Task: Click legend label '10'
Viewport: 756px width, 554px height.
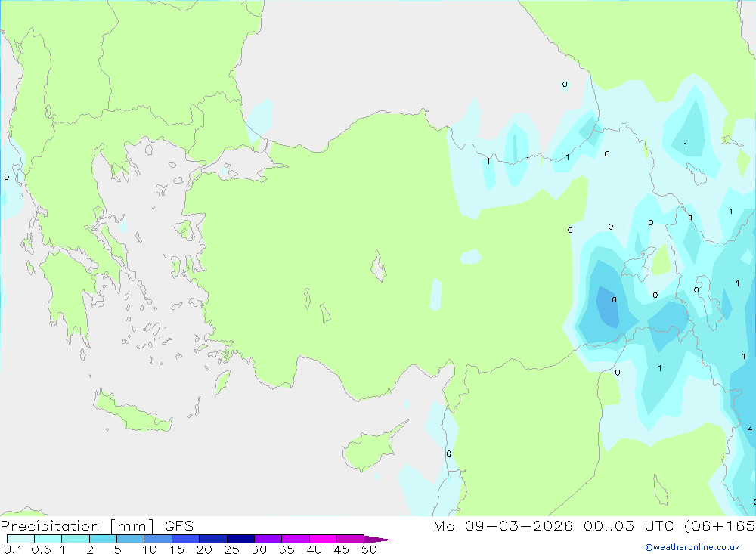Action: (x=150, y=549)
